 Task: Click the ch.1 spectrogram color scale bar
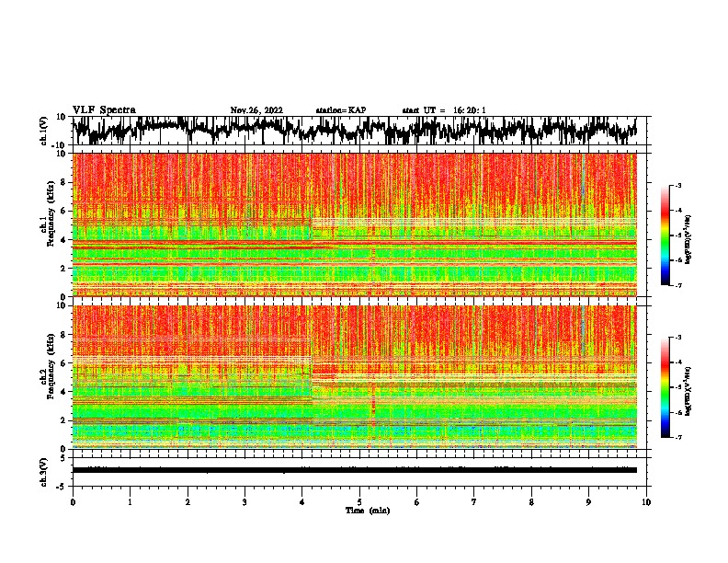point(665,236)
